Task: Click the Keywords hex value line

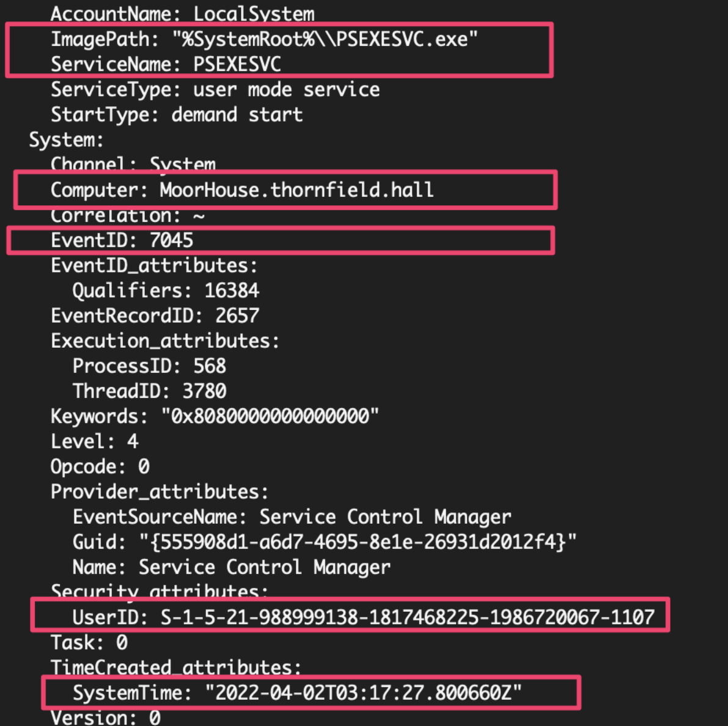Action: click(214, 416)
